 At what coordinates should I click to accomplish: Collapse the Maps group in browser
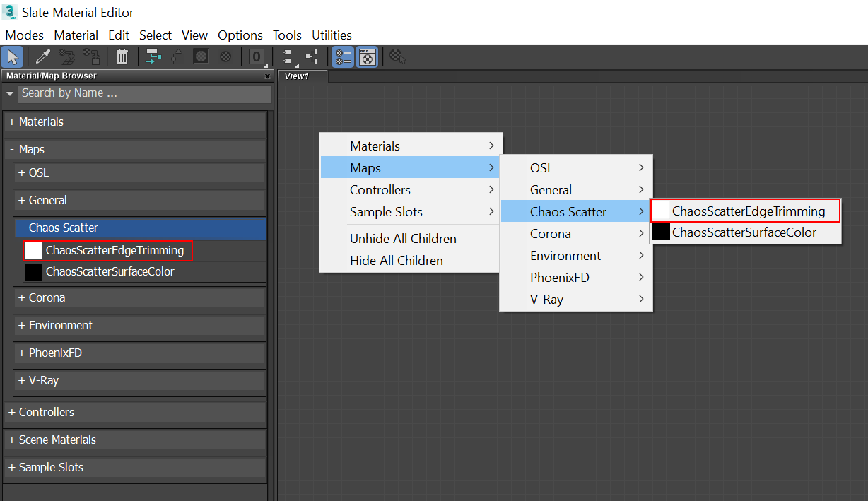(x=135, y=149)
